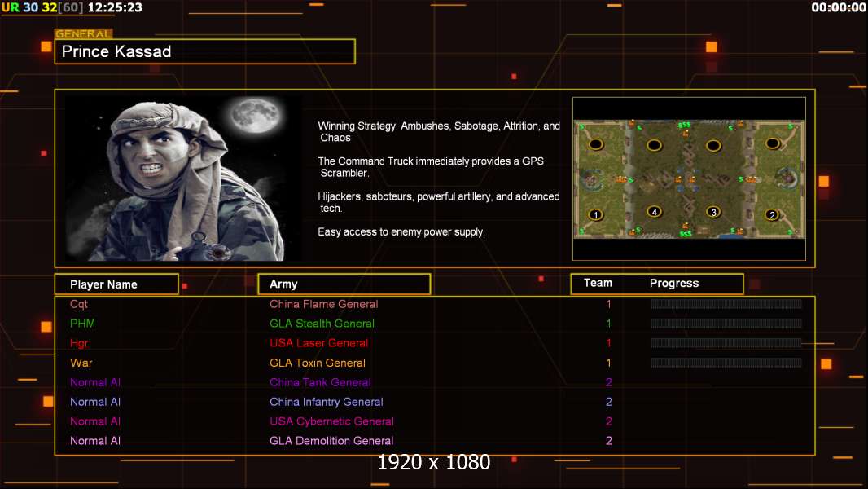The height and width of the screenshot is (489, 868).
Task: Click the Progress column header
Action: [673, 283]
